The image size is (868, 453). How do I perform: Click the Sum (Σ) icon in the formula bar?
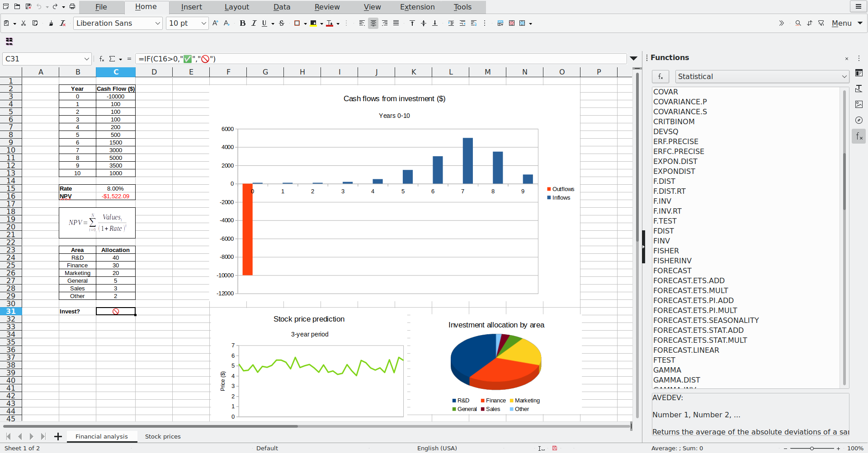[x=113, y=59]
